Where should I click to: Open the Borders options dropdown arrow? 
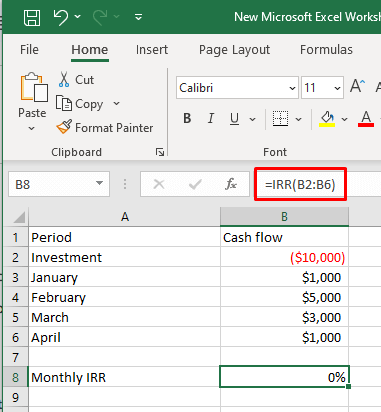pos(299,119)
